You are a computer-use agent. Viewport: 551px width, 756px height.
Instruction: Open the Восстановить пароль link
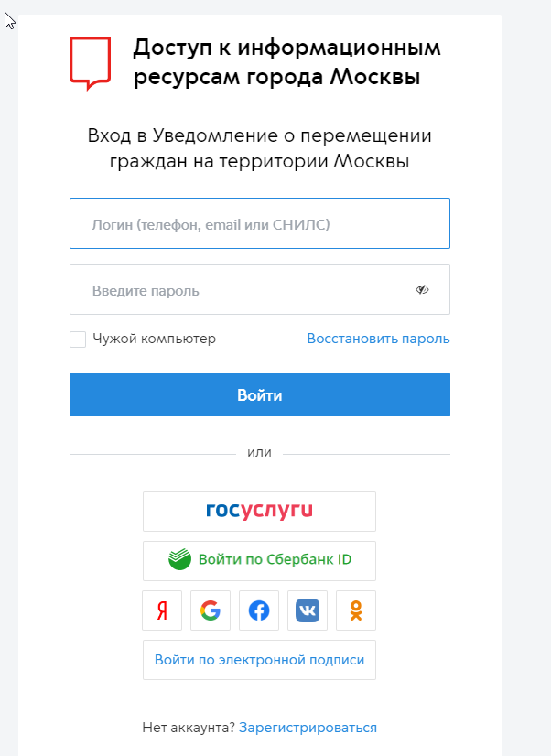point(378,339)
